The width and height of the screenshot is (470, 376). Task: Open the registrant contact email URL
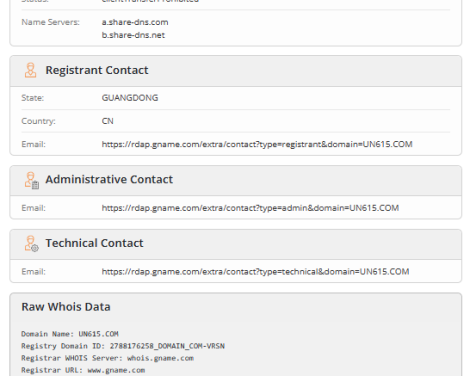coord(257,144)
